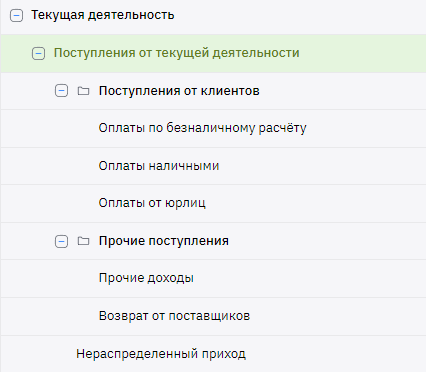Select the Оплаты от юрлиц item
Viewport: 426px width, 372px height.
(x=152, y=203)
